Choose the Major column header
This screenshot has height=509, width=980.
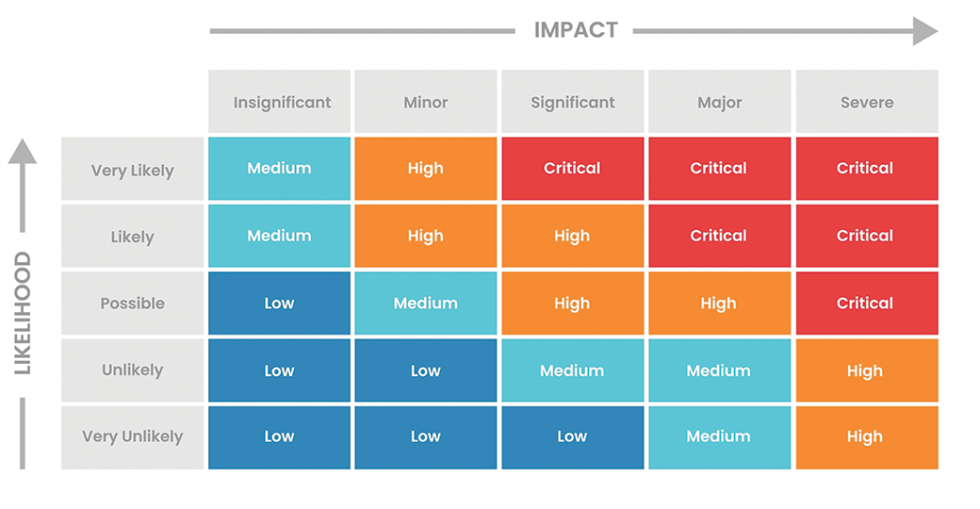[x=719, y=102]
